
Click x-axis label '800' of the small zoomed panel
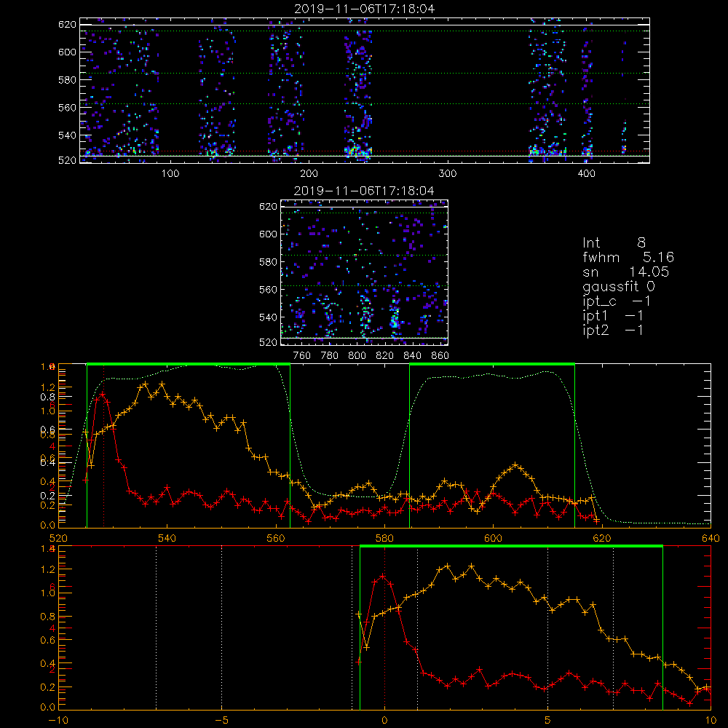coord(357,356)
